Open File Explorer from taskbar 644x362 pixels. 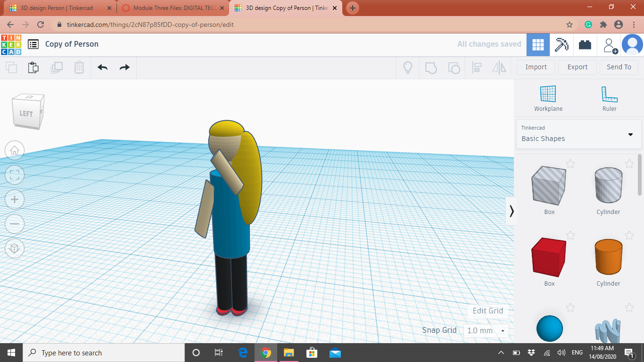(x=289, y=353)
